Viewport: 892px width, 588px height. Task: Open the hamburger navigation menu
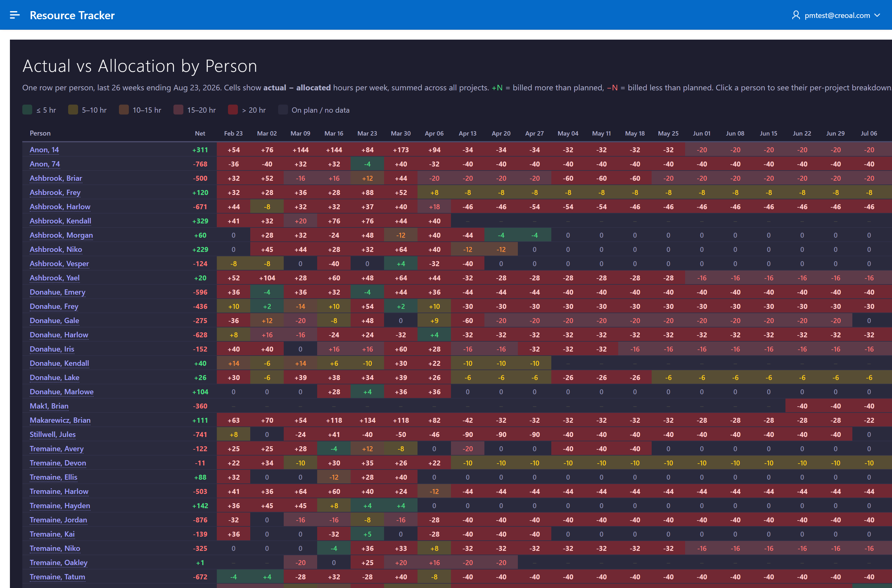pos(15,15)
